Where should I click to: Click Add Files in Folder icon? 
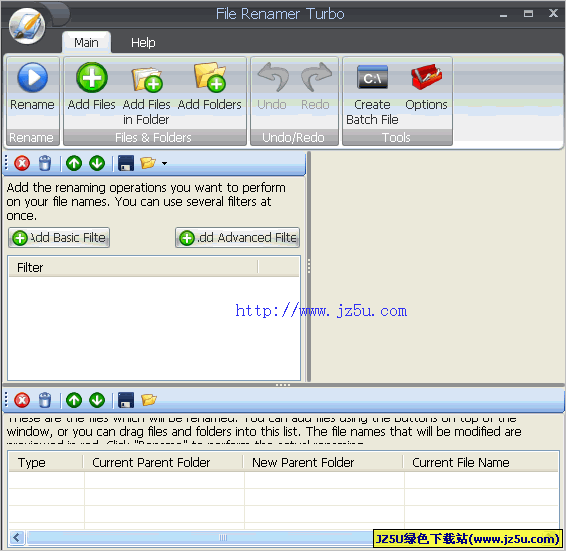tap(147, 79)
